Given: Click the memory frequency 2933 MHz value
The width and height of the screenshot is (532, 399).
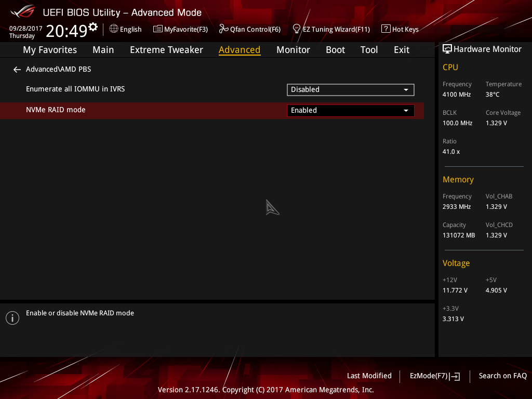Looking at the screenshot, I should coord(457,207).
